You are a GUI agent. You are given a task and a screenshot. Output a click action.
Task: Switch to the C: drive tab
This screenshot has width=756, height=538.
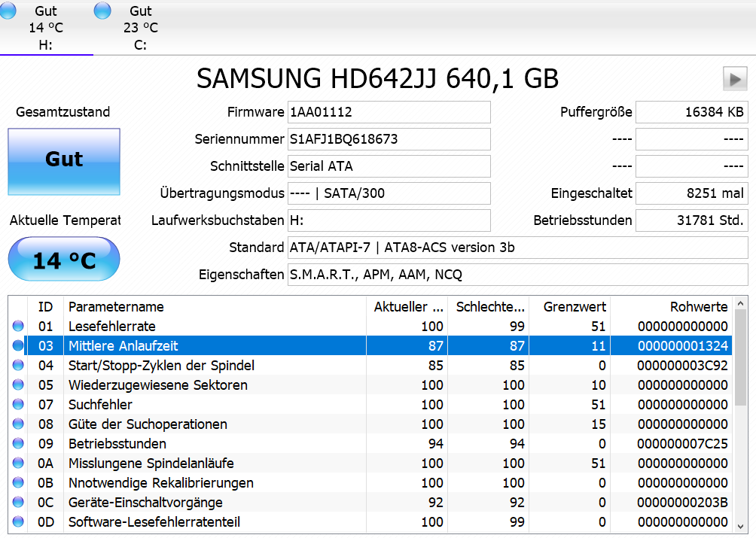(140, 27)
